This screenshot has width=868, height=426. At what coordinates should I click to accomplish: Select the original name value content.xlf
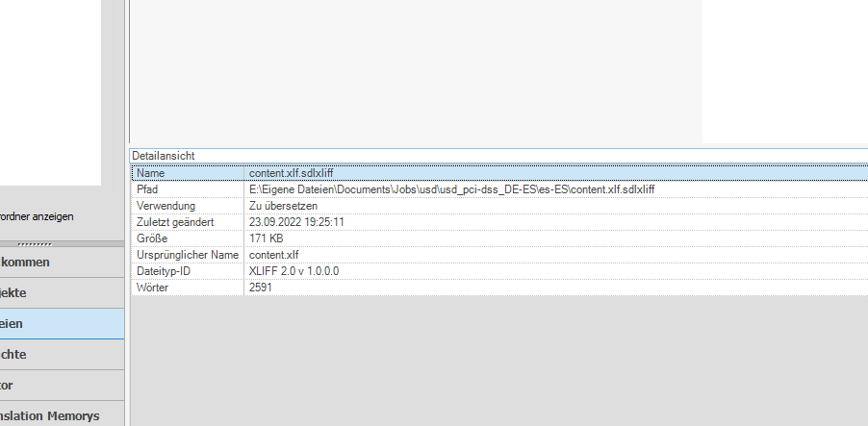[274, 255]
